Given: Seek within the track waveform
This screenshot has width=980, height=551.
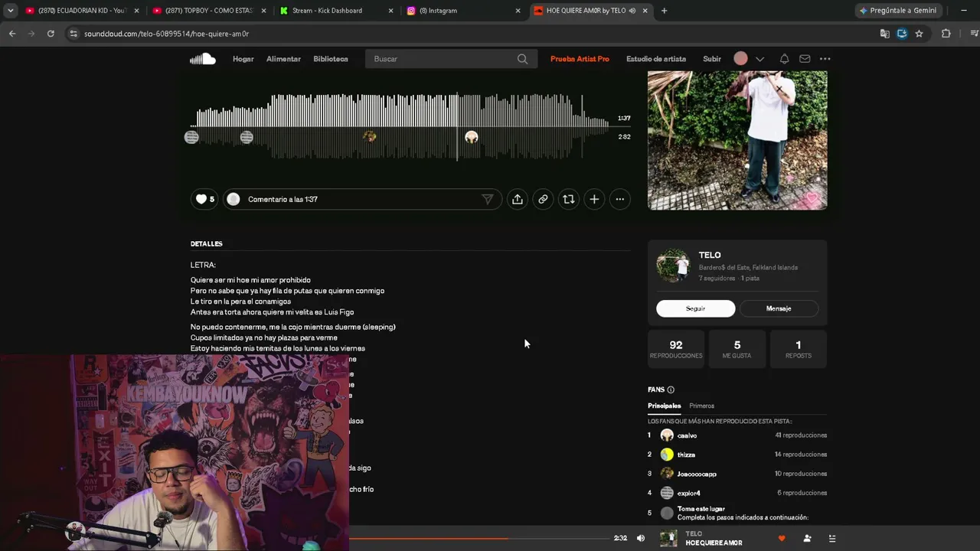Looking at the screenshot, I should coord(399,126).
